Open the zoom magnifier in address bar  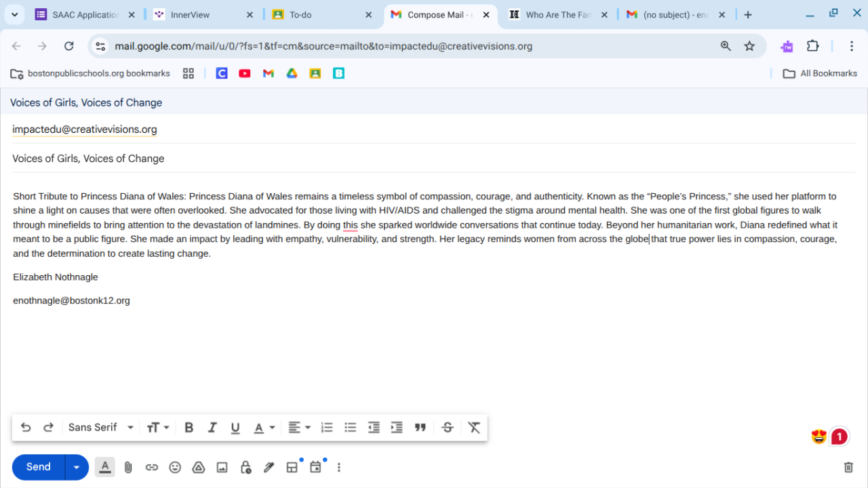726,46
